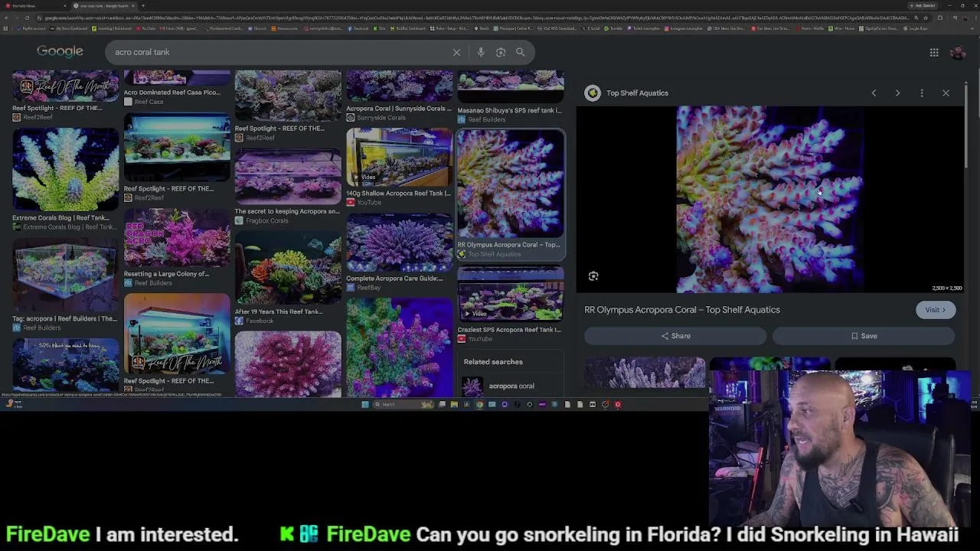Open The secret to keeping Acropora result
This screenshot has width=980, height=551.
click(x=288, y=177)
